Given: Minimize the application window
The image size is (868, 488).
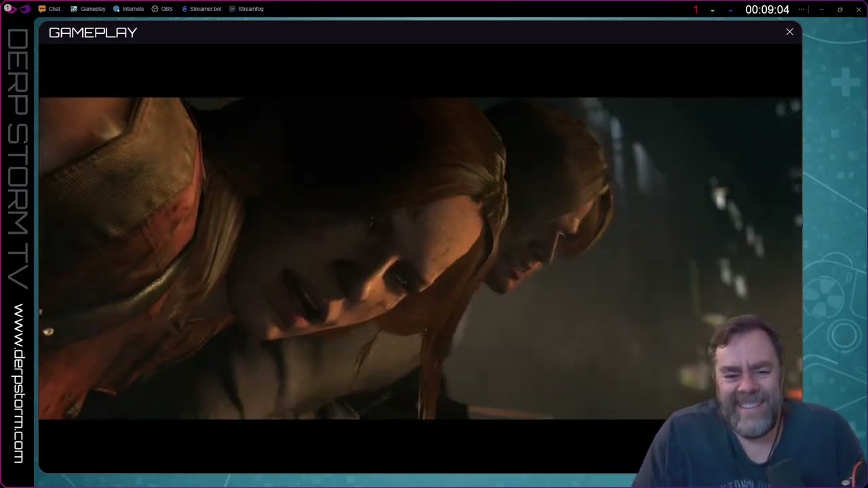Looking at the screenshot, I should 821,9.
